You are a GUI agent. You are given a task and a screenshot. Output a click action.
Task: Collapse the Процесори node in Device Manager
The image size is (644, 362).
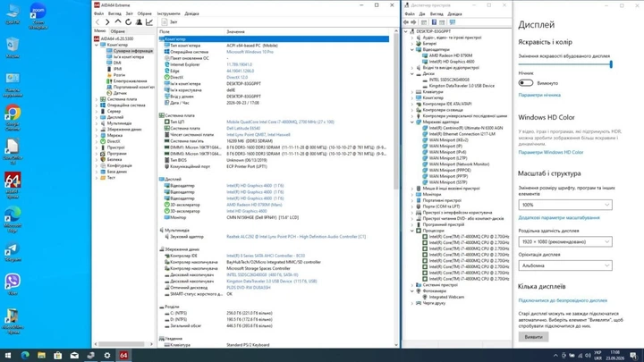[412, 231]
